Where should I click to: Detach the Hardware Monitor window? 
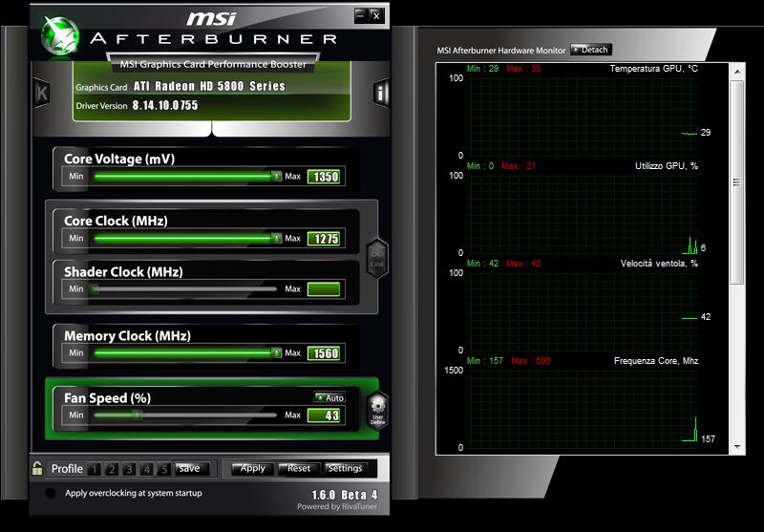[590, 50]
